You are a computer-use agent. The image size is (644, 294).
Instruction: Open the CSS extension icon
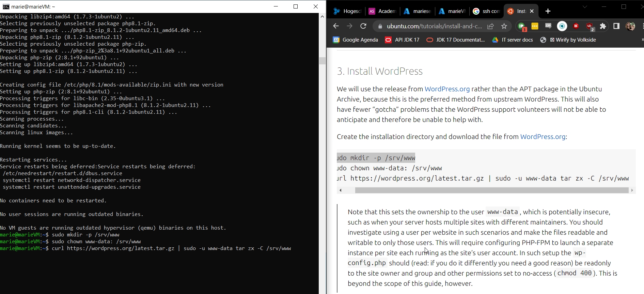548,26
